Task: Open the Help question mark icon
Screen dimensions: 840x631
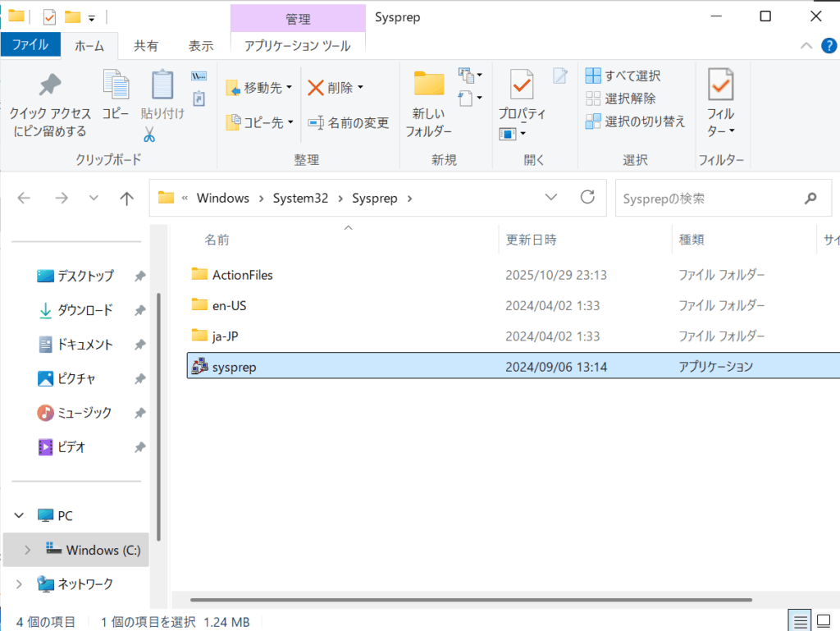Action: tap(829, 46)
